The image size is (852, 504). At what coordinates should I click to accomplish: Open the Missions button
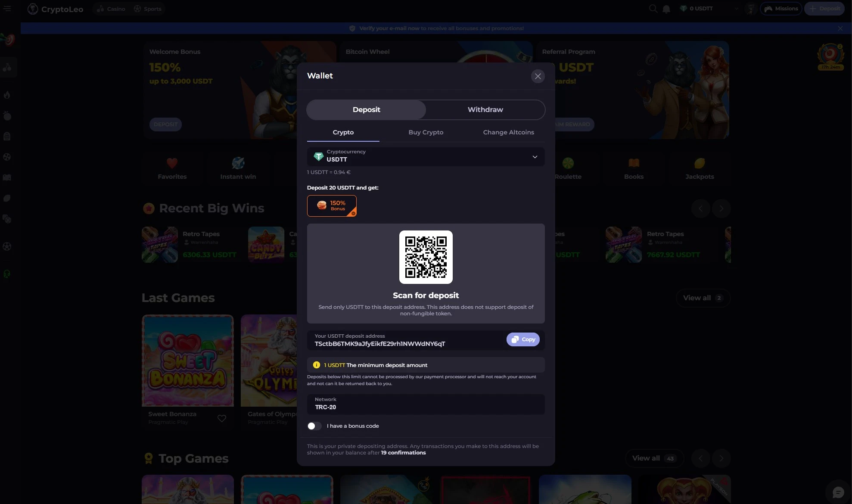click(x=781, y=9)
